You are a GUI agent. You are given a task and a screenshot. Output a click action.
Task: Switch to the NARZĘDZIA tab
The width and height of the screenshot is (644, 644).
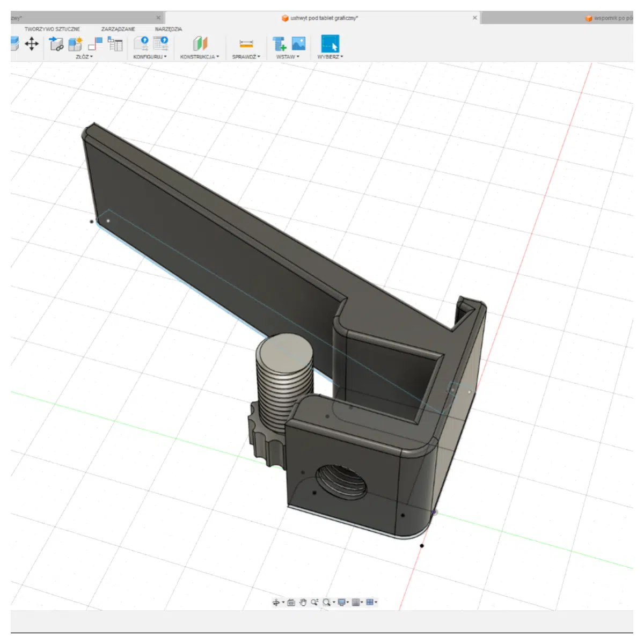169,29
